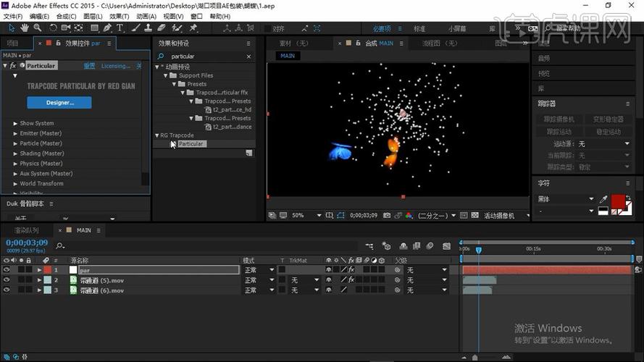Switch to the 渲染队列 tab
Image resolution: width=644 pixels, height=362 pixels.
[x=27, y=230]
